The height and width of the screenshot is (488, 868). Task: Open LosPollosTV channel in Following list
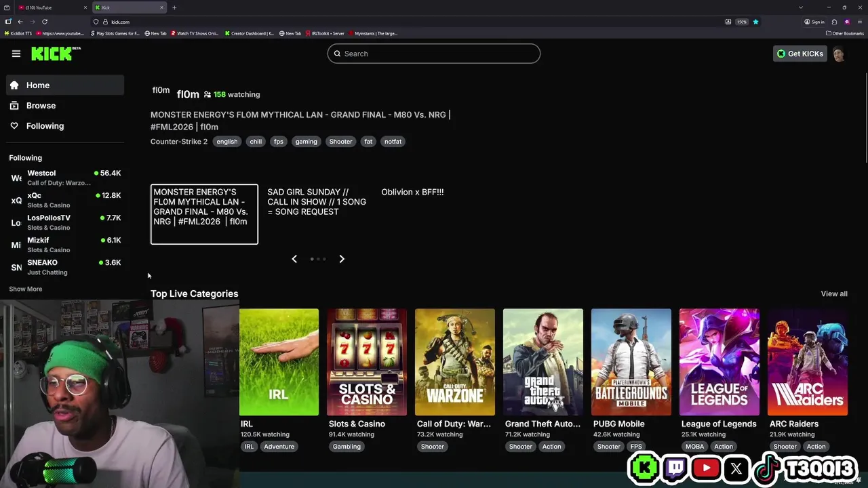point(65,222)
